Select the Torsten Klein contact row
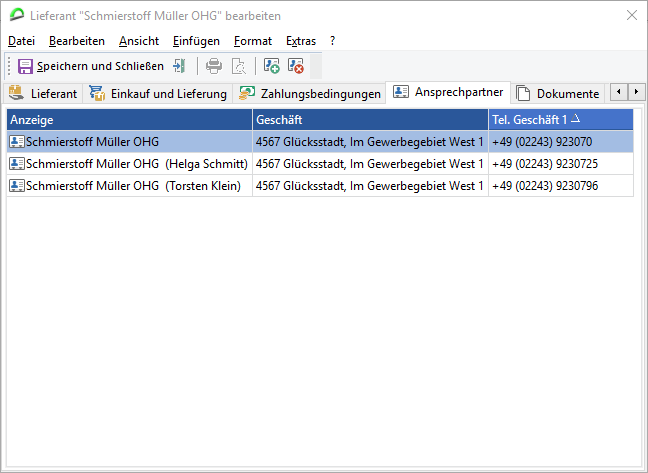 coord(320,185)
